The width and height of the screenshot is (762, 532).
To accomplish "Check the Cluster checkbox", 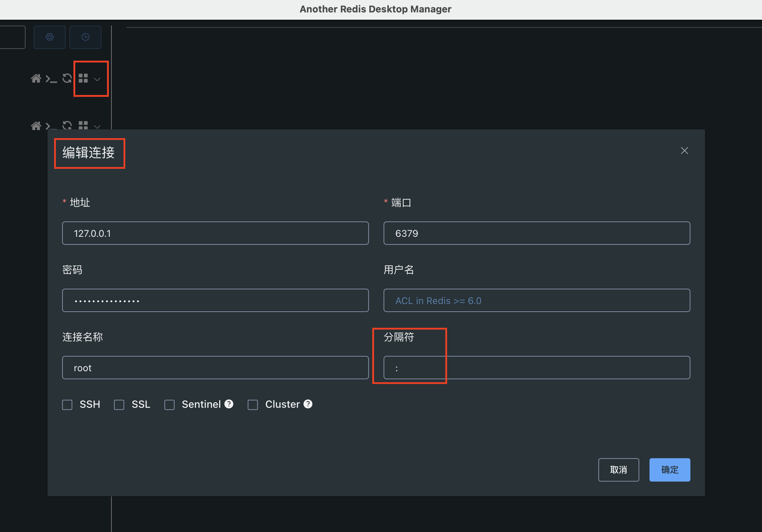I will (x=253, y=404).
